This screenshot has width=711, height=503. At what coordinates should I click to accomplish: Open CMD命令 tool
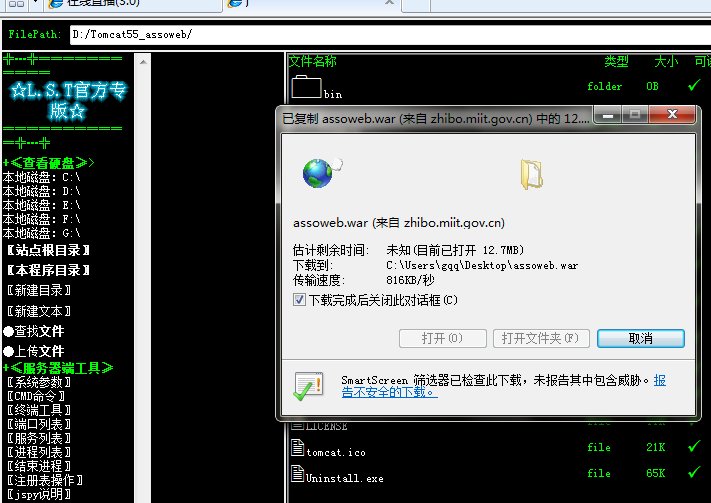click(x=36, y=396)
